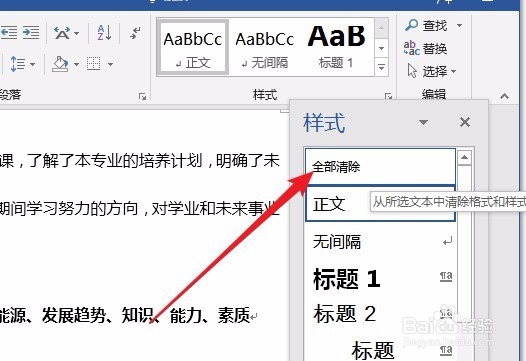The width and height of the screenshot is (526, 361).
Task: Click 全部清除 in the styles list
Action: coord(380,167)
